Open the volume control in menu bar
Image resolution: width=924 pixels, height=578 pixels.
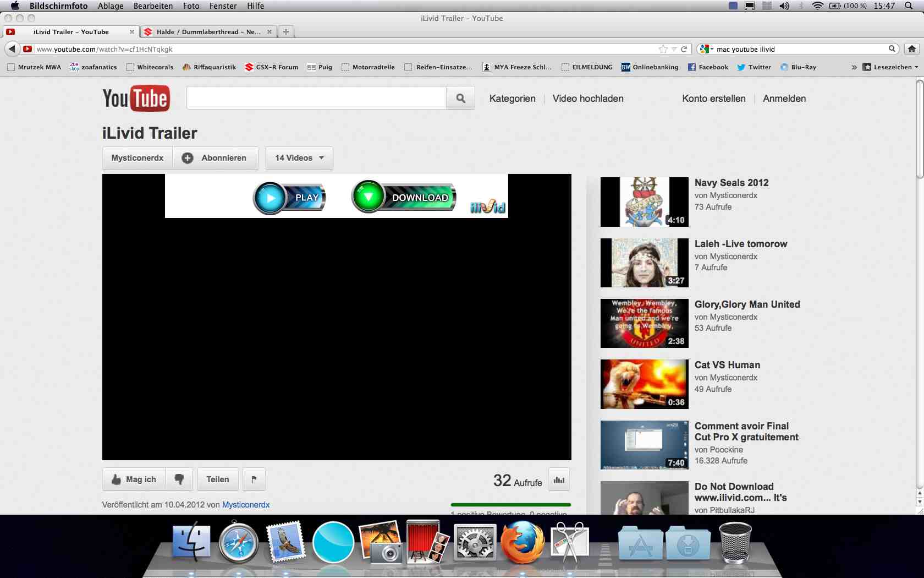(784, 6)
